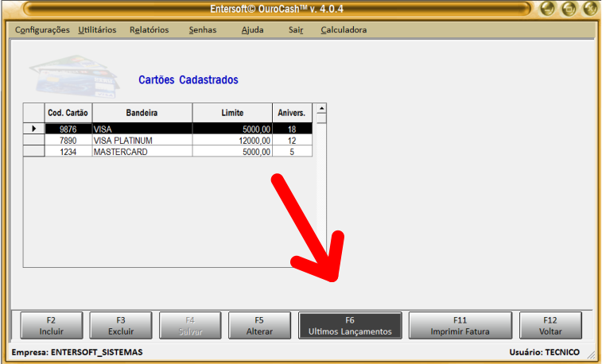Click the row selector of MASTERCARD row
This screenshot has width=602, height=364.
33,152
